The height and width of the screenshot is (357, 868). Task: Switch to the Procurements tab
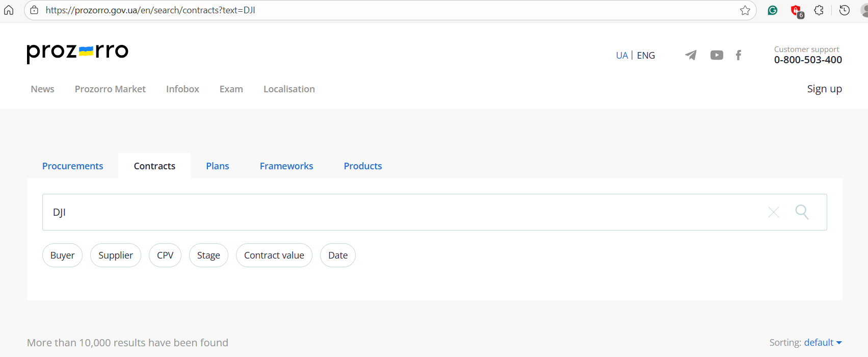pyautogui.click(x=72, y=166)
